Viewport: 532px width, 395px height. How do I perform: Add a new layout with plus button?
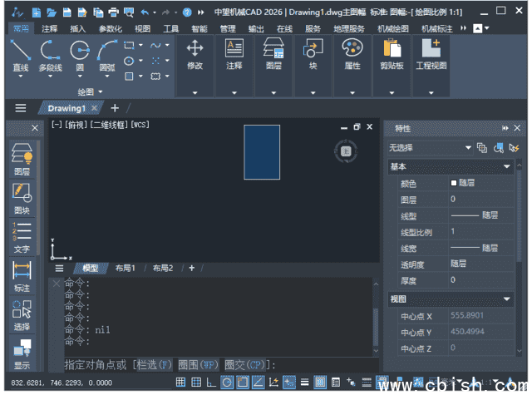[x=192, y=268]
